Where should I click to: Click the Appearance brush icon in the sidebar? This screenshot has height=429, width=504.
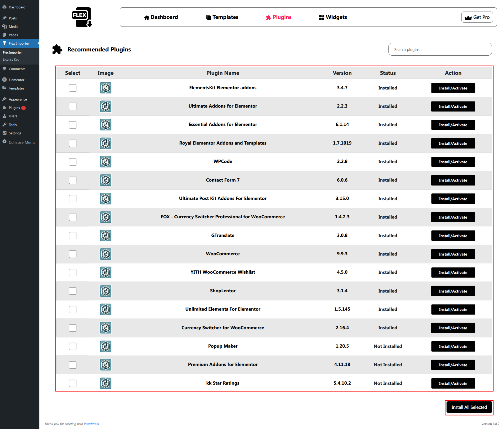click(4, 99)
